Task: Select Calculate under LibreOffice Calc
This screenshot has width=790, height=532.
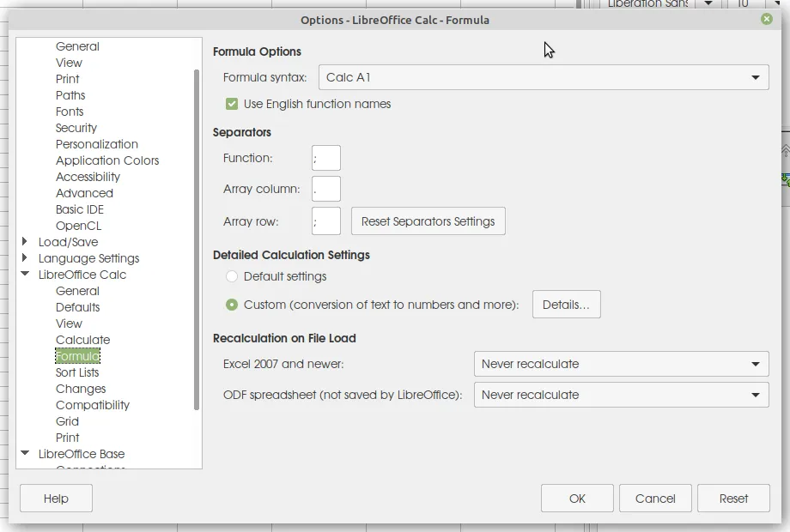Action: [x=82, y=341]
